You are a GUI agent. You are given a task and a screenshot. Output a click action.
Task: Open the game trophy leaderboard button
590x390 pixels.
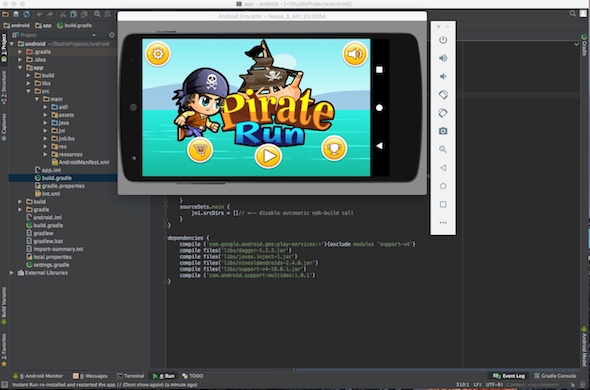pyautogui.click(x=334, y=148)
